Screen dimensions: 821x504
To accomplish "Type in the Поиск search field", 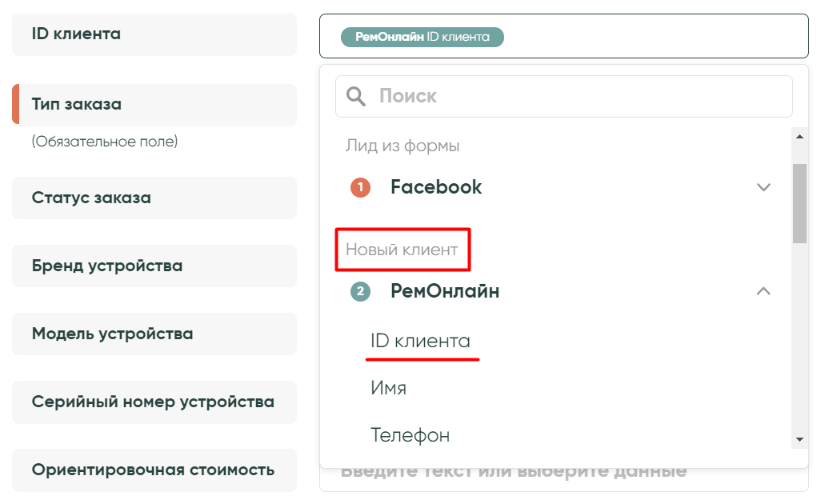I will [x=576, y=97].
